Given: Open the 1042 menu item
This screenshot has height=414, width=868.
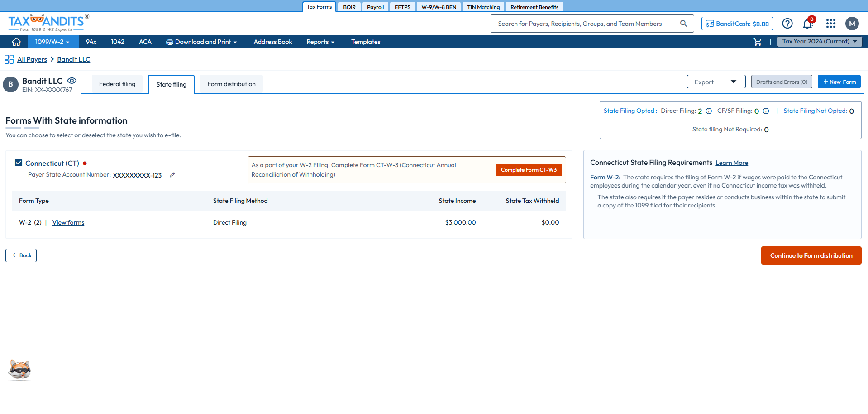Looking at the screenshot, I should (x=118, y=42).
